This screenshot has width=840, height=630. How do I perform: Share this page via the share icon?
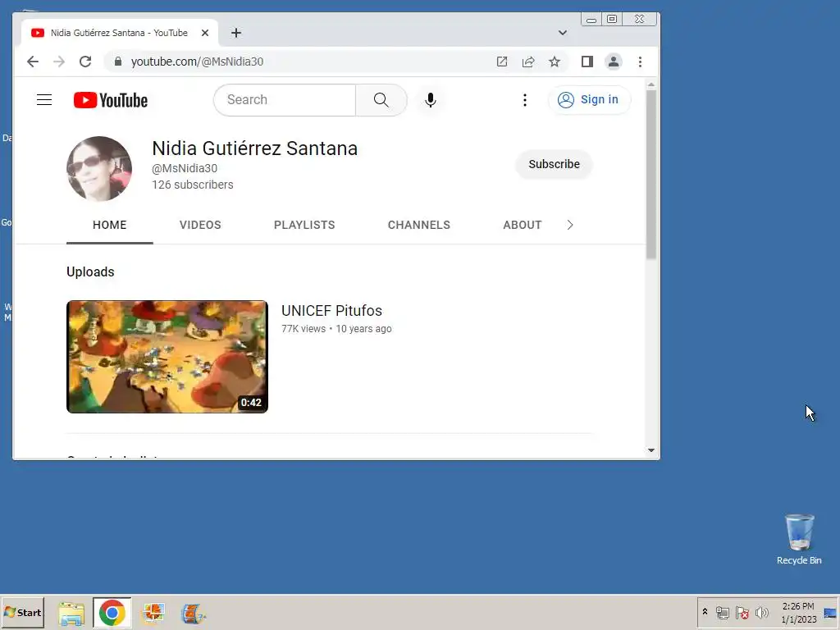tap(528, 62)
